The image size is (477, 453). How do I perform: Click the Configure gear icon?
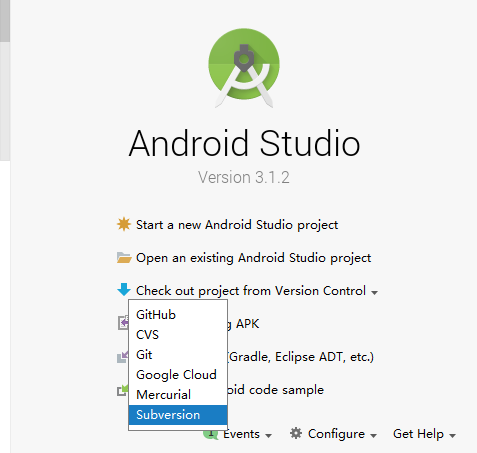(296, 433)
